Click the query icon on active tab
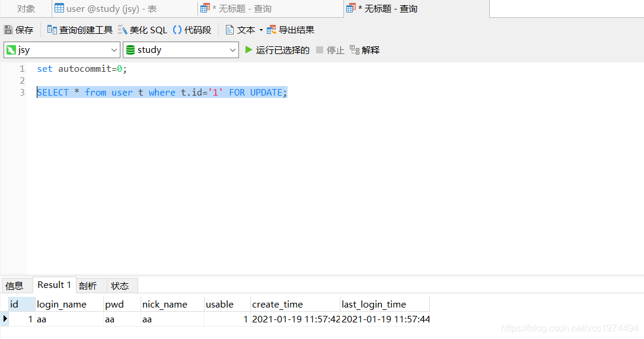This screenshot has height=339, width=644. (x=350, y=8)
